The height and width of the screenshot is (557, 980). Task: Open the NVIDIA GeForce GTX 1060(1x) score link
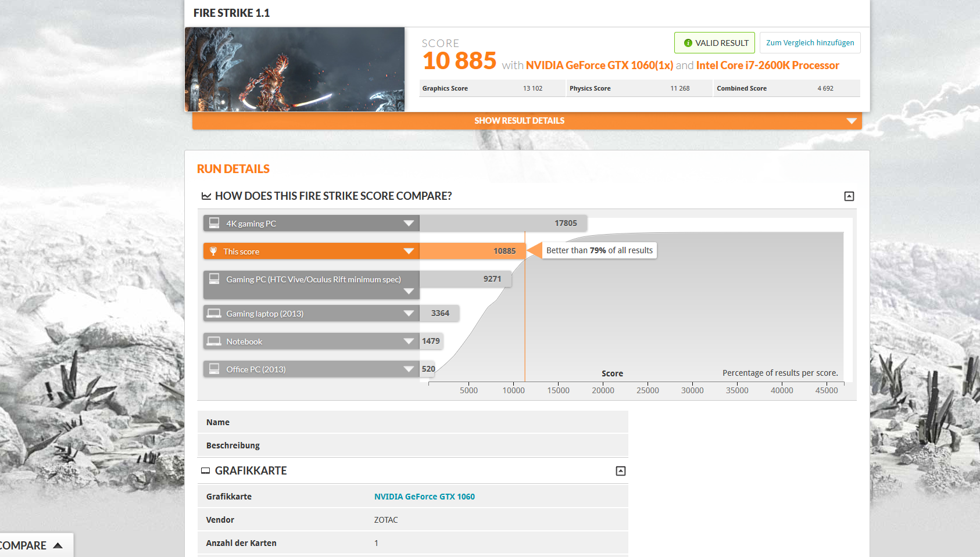pos(599,66)
